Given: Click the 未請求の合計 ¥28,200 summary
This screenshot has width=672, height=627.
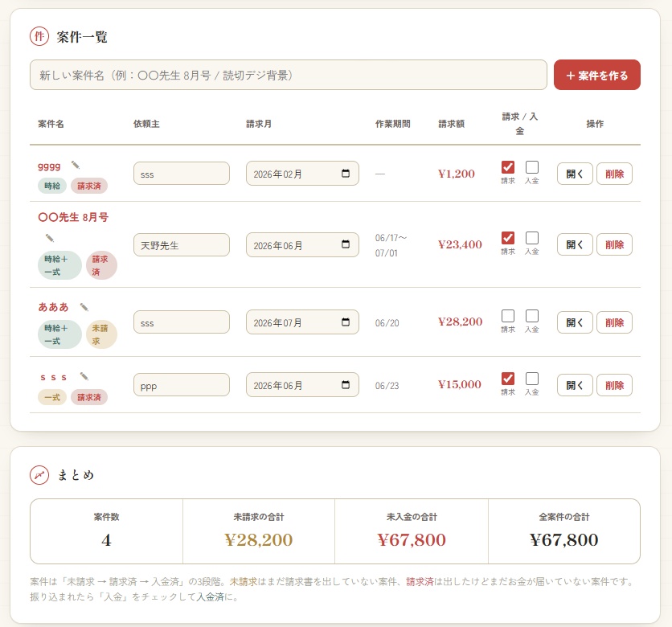Looking at the screenshot, I should [258, 531].
